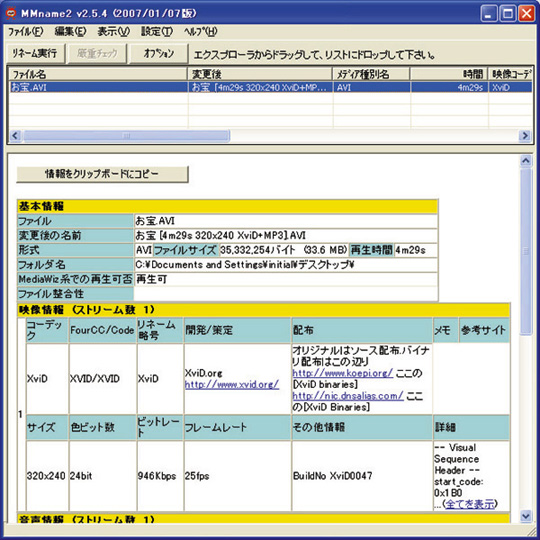540x540 pixels.
Task: Click the 再生可 value
Action: [152, 279]
